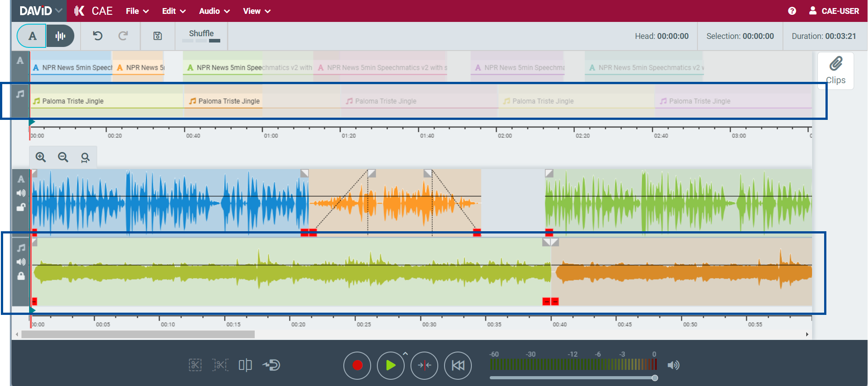Unlock the music track padlock
This screenshot has height=386, width=868.
[21, 276]
